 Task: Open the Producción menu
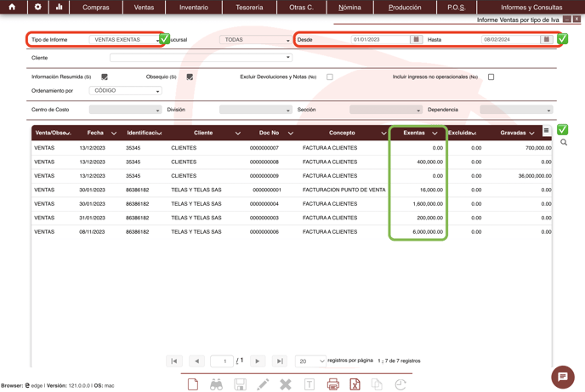tap(405, 7)
